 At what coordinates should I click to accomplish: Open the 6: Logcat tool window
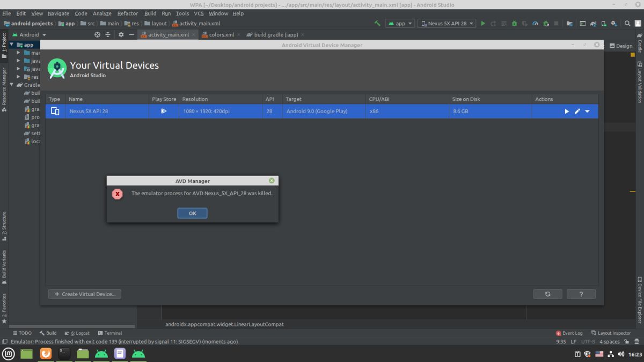[x=77, y=333]
